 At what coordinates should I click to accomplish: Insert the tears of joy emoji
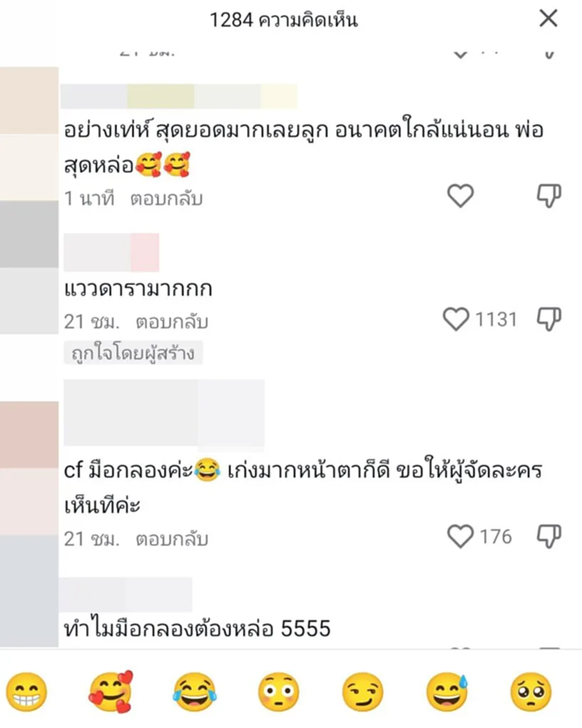(195, 692)
